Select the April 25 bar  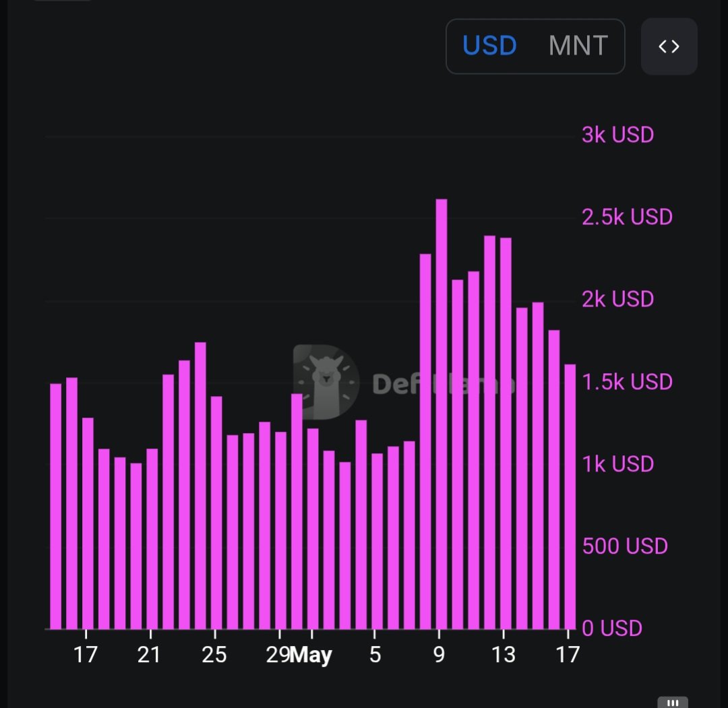(x=216, y=513)
